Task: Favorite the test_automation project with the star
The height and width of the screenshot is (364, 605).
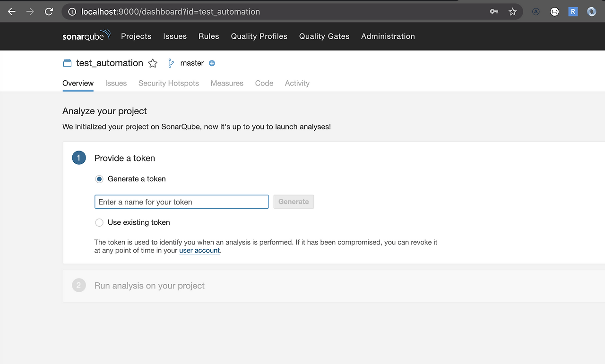Action: 153,63
